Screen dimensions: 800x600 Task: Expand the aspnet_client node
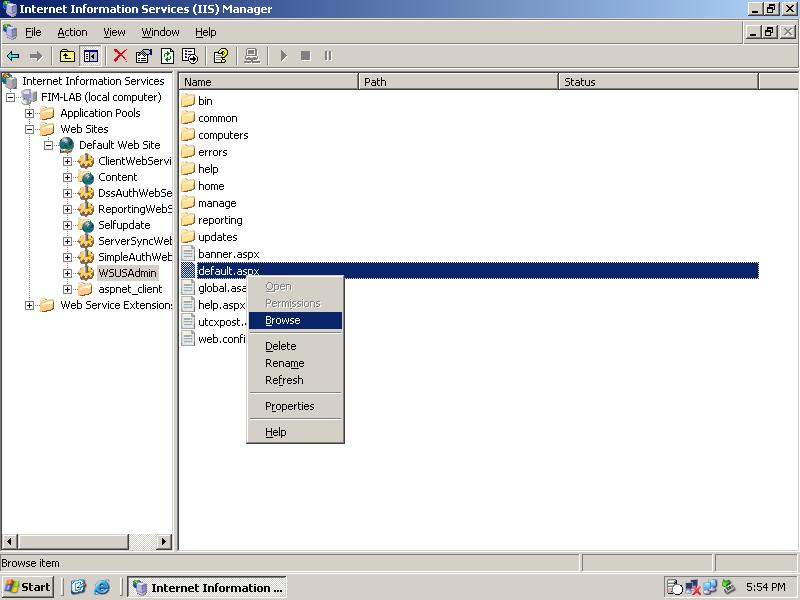click(67, 289)
